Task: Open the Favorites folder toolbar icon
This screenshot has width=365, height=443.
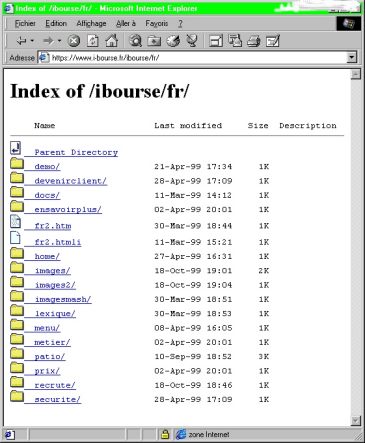Action: point(154,41)
